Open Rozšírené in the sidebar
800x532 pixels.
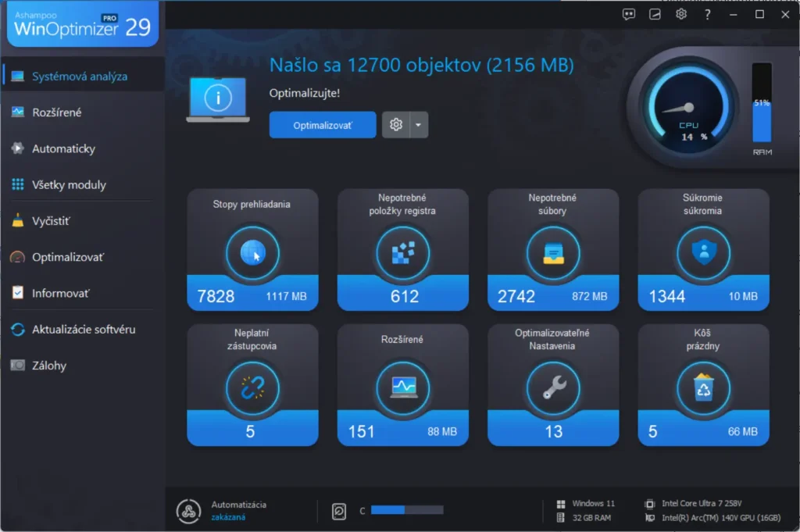[83, 112]
